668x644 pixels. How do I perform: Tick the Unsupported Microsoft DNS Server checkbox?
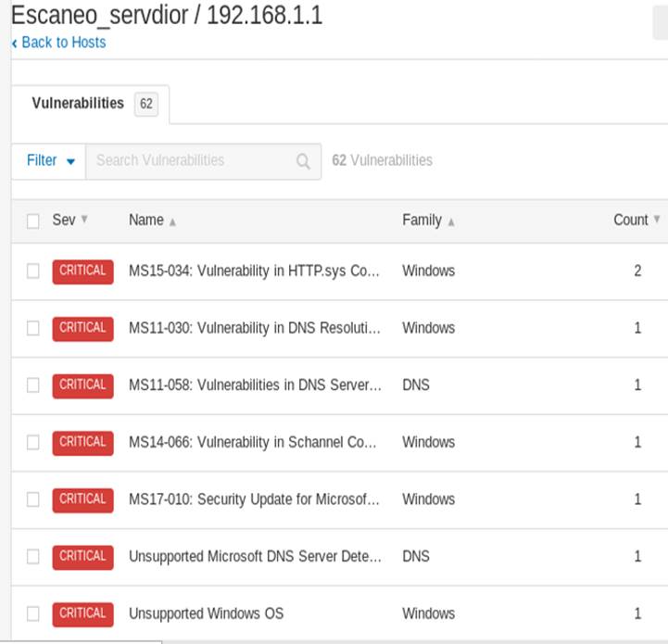[x=33, y=557]
